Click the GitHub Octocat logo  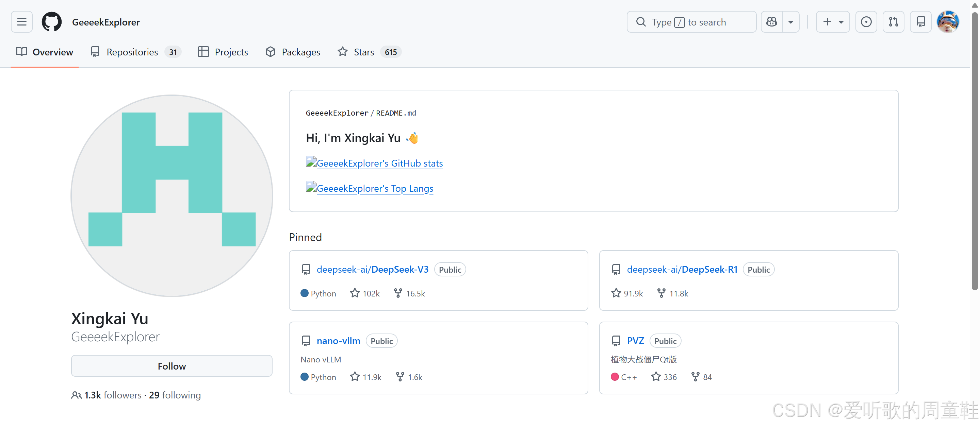pyautogui.click(x=51, y=22)
